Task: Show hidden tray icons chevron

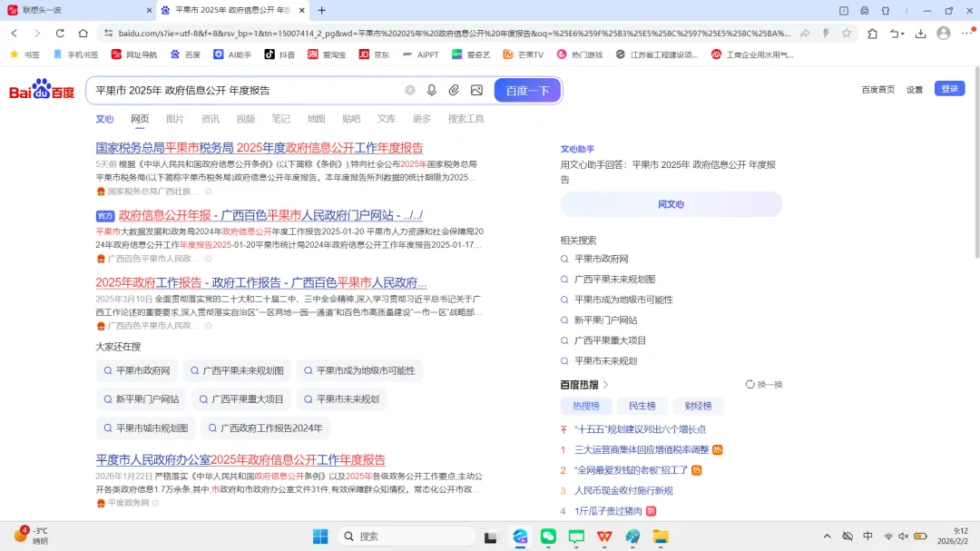Action: [x=827, y=536]
